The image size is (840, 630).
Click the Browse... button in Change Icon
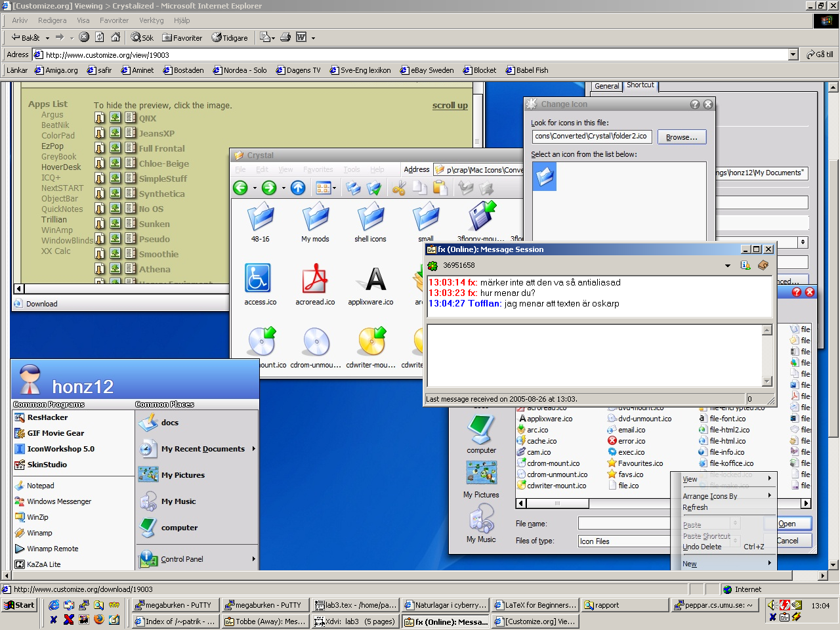click(x=682, y=136)
